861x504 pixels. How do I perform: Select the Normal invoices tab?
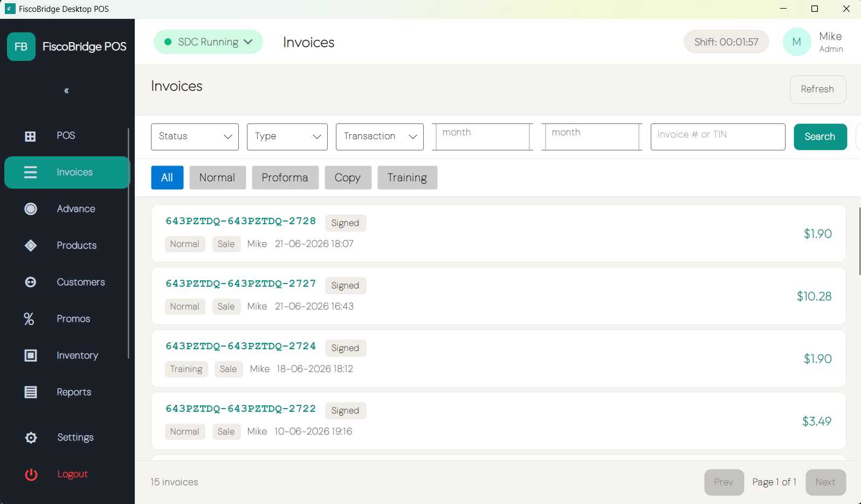(x=217, y=178)
